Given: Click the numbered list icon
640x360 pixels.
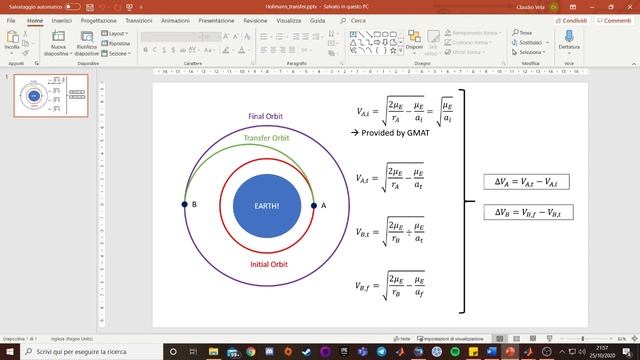Looking at the screenshot, I should (x=280, y=37).
